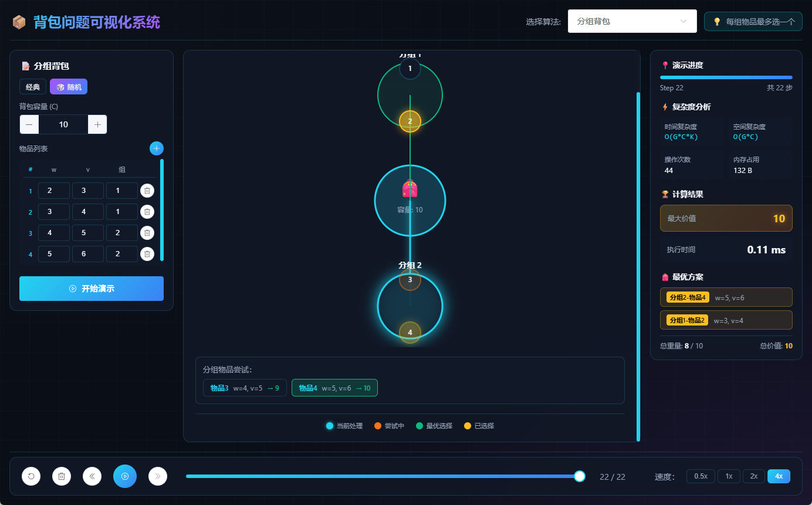Click the 当前处理 legend dot
Viewport: 812px width, 505px height.
pyautogui.click(x=330, y=426)
